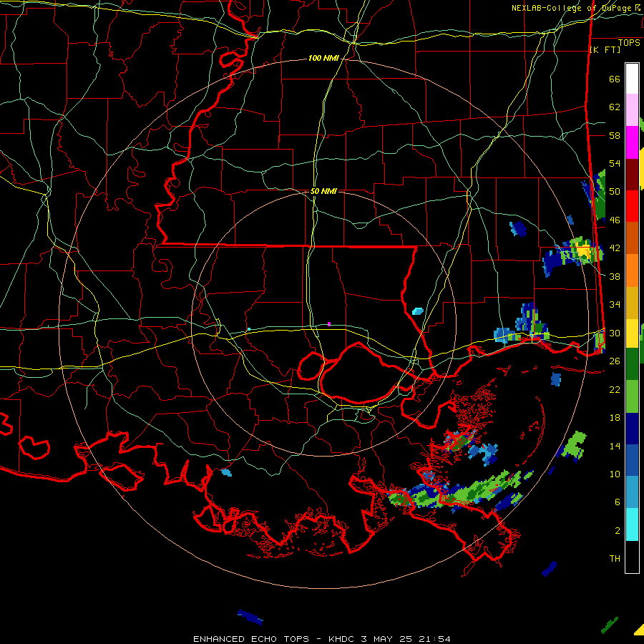Viewport: 644px width, 644px height.
Task: Click the '3 MAY 25 21:54' timestamp
Action: 406,639
